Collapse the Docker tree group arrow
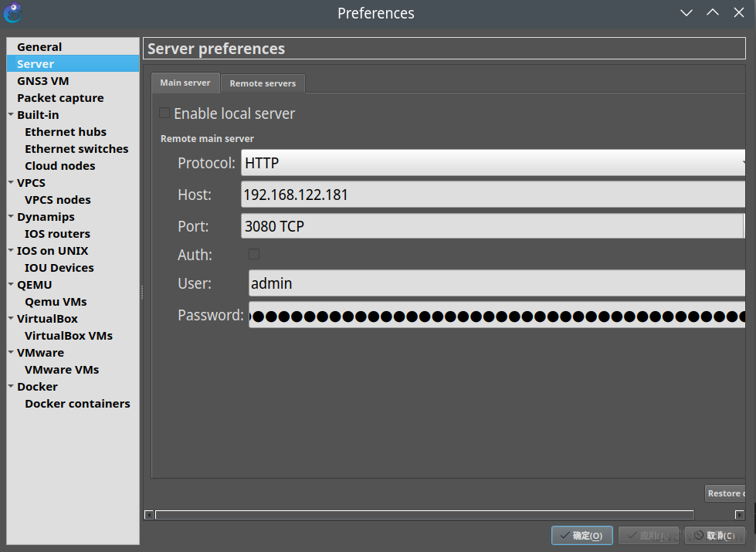The height and width of the screenshot is (552, 756). tap(11, 387)
